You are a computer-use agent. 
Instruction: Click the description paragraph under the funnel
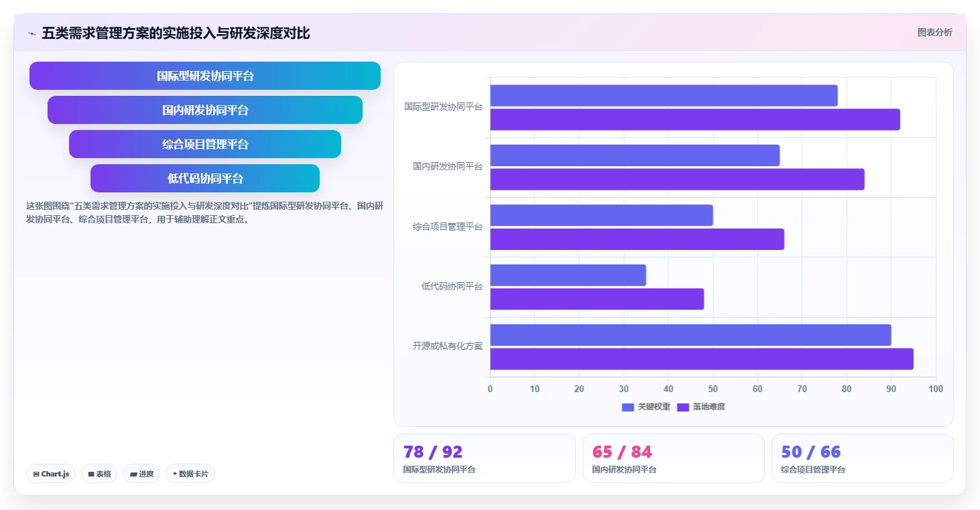click(204, 212)
